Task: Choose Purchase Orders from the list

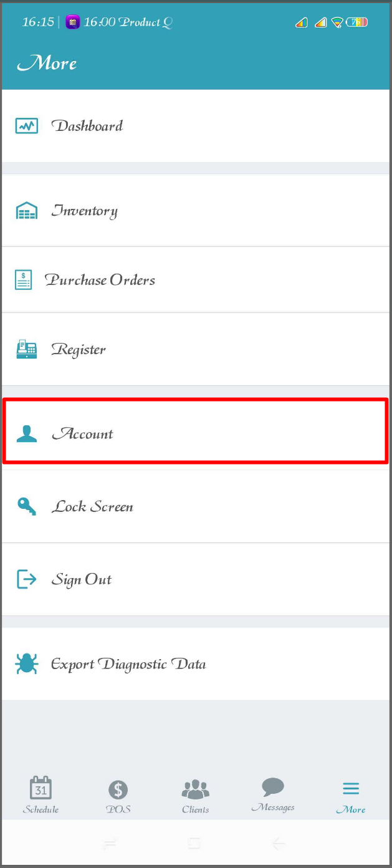Action: point(196,280)
